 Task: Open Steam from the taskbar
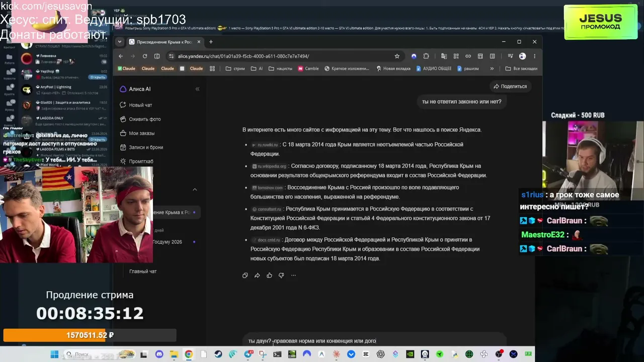tap(218, 354)
